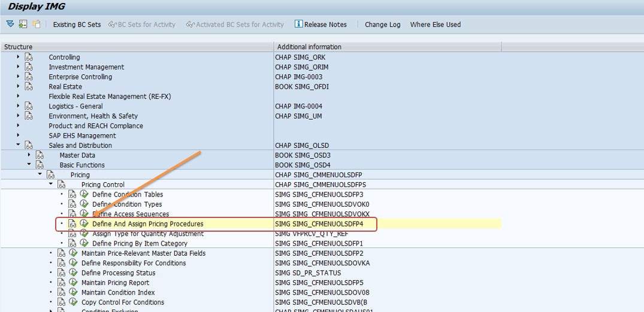Expand Product and REACH Compliance node
Viewport: 644px width, 312px height.
pos(18,126)
